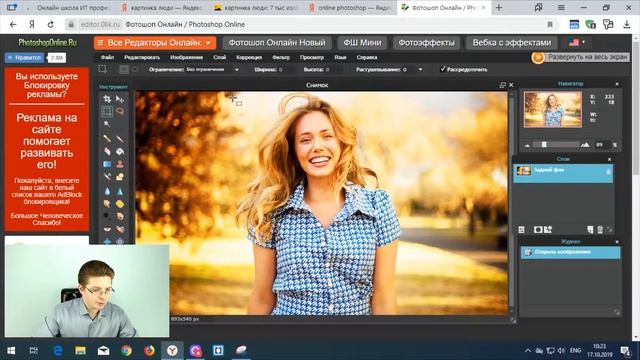The width and height of the screenshot is (640, 360).
Task: Zoom out with small mountain icon in Navigator
Action: 527,145
